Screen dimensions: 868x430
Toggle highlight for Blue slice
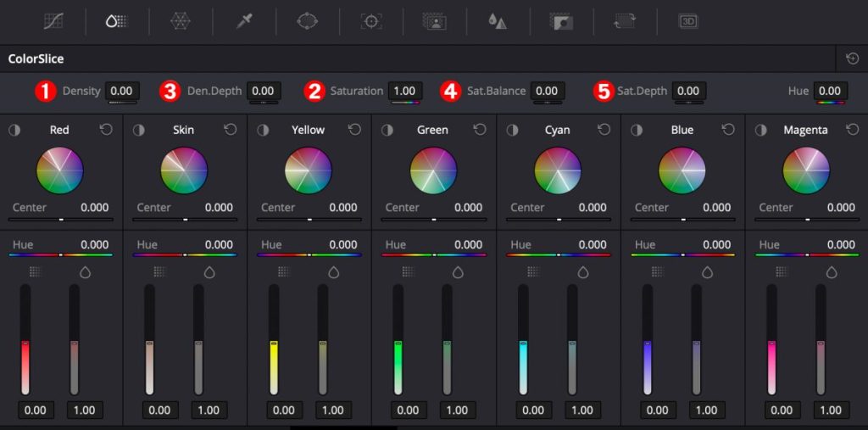[x=637, y=131]
